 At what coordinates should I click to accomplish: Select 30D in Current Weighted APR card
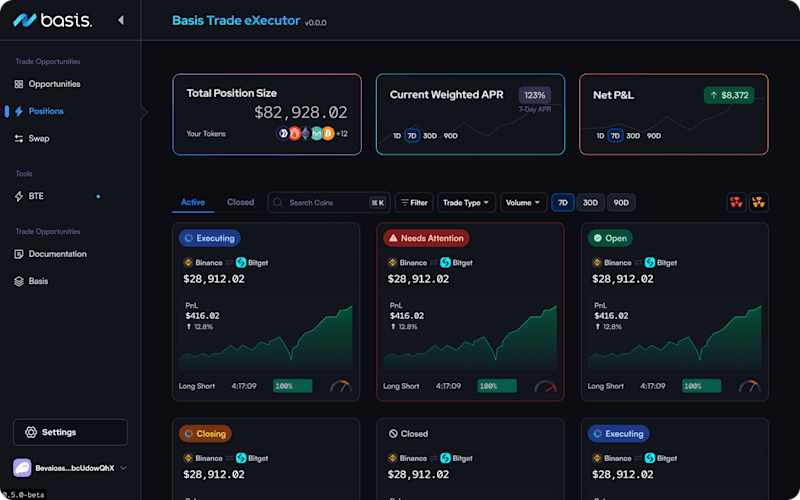[x=430, y=136]
